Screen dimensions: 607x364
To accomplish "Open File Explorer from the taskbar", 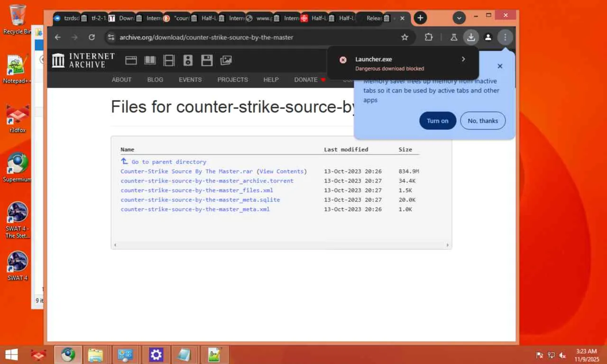I will click(95, 355).
